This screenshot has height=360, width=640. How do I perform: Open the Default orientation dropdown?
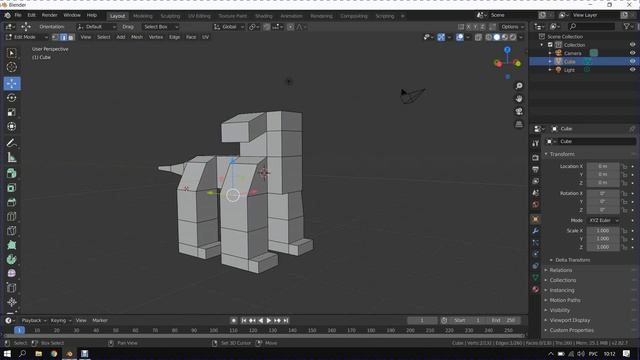click(x=96, y=27)
